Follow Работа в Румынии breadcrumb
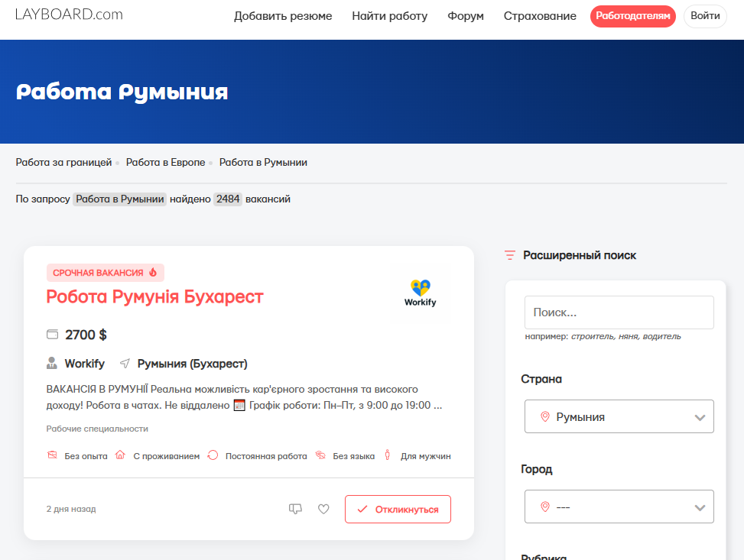The image size is (744, 560). pos(263,162)
